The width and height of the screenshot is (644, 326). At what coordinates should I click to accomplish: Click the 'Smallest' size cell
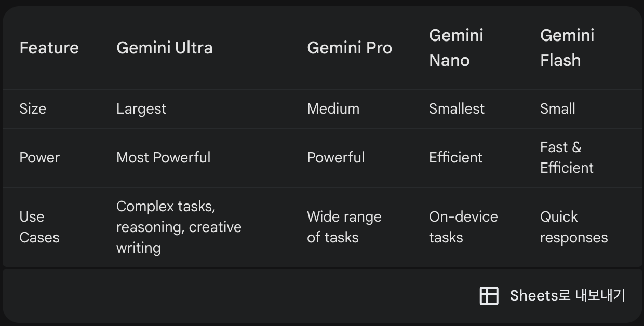pos(457,108)
